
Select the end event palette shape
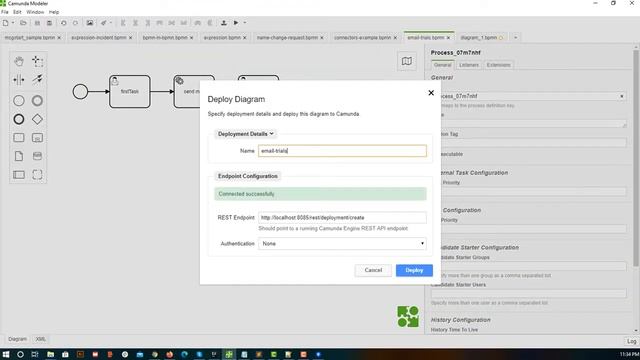(19, 119)
